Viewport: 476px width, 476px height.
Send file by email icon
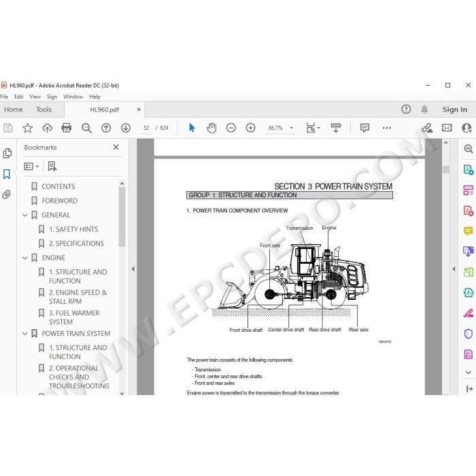coord(447,128)
